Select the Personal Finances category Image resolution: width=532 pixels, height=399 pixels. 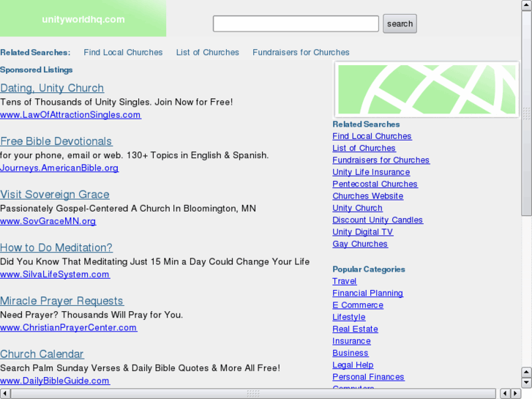[x=369, y=377]
